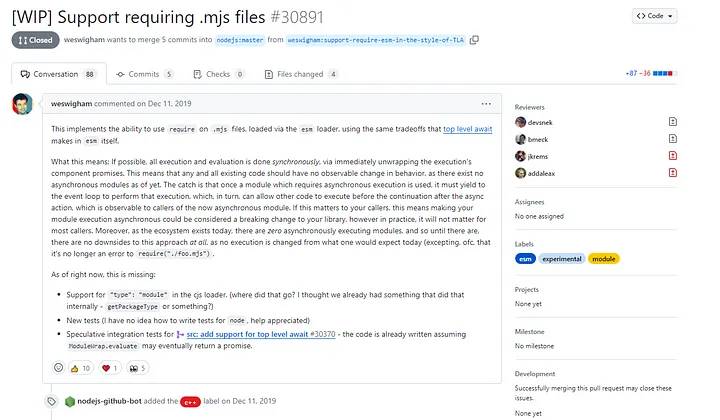This screenshot has height=420, width=720.
Task: Click the module label
Action: tap(603, 259)
